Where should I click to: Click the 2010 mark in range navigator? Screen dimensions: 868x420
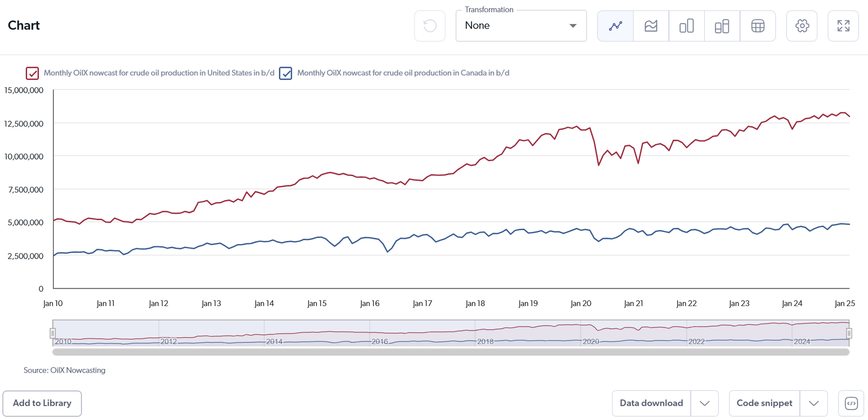tap(63, 342)
